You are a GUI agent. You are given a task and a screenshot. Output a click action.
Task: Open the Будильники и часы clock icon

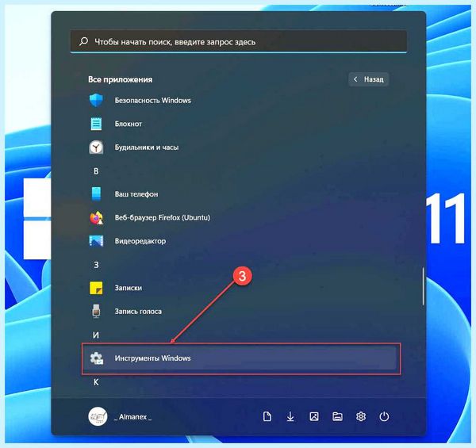[96, 147]
